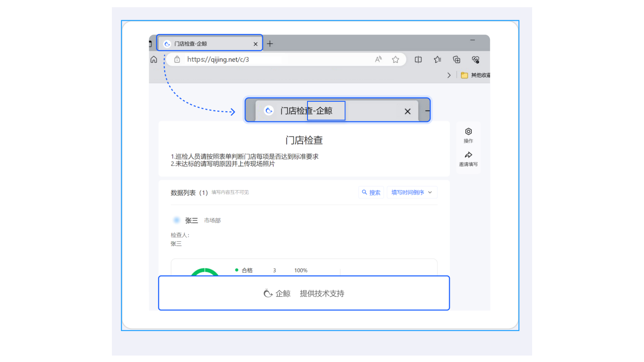Click the 搜索 search button

pyautogui.click(x=371, y=192)
